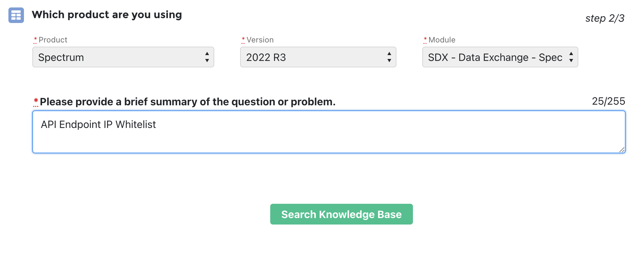This screenshot has width=644, height=254.
Task: Click the resize grip of the summary text area
Action: coord(622,149)
